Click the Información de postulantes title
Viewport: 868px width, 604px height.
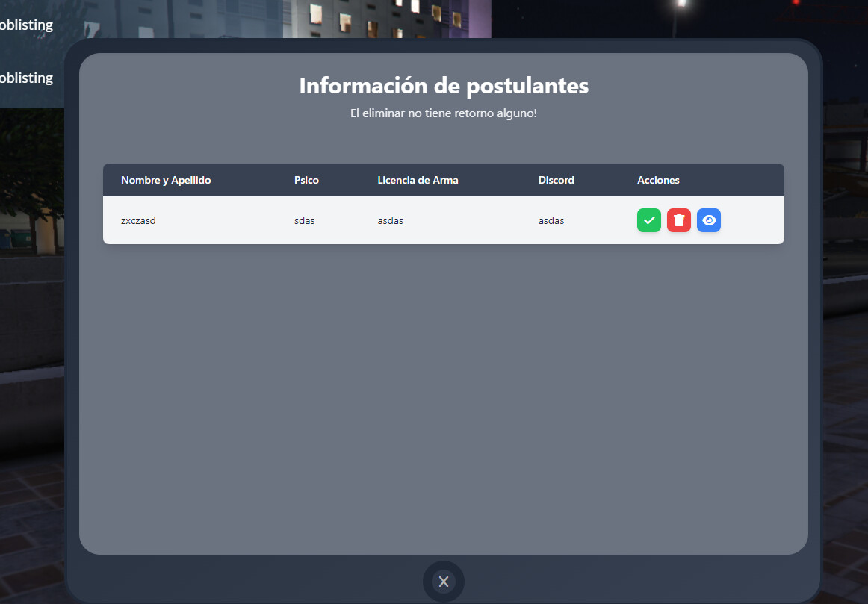pos(443,85)
